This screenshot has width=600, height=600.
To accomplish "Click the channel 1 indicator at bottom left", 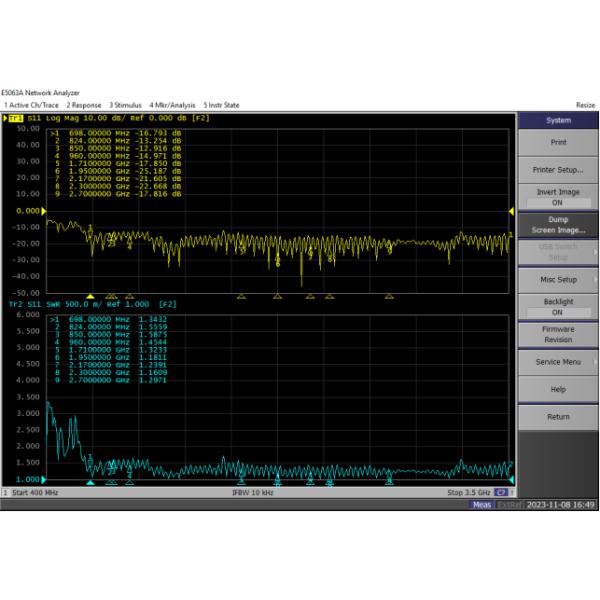I will (6, 494).
